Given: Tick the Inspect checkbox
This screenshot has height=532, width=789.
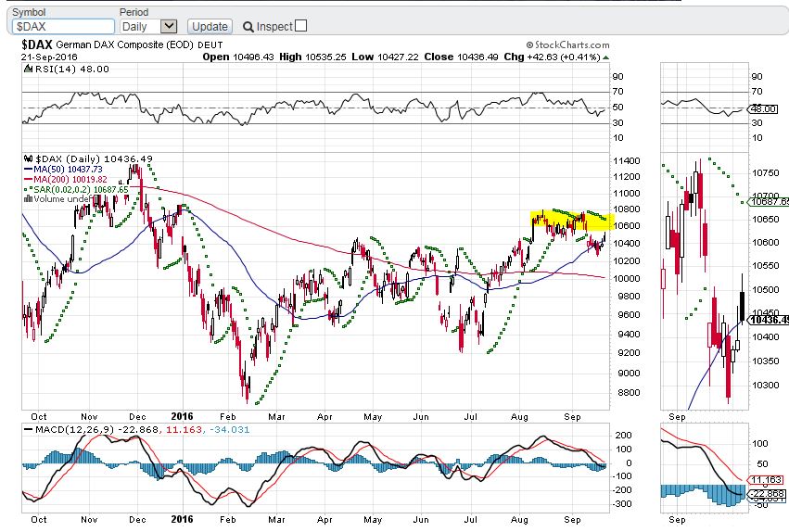Looking at the screenshot, I should (x=300, y=26).
